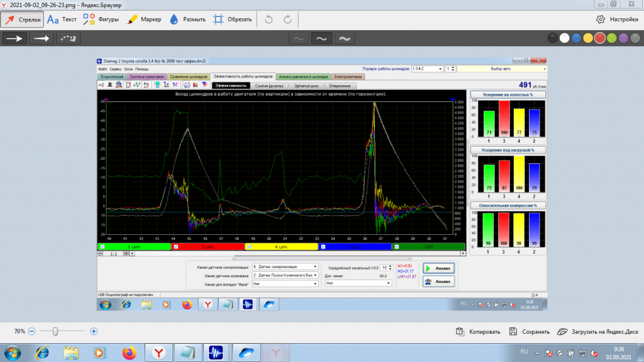The height and width of the screenshot is (362, 644).
Task: Open Настройки with the gear icon
Action: [x=618, y=20]
